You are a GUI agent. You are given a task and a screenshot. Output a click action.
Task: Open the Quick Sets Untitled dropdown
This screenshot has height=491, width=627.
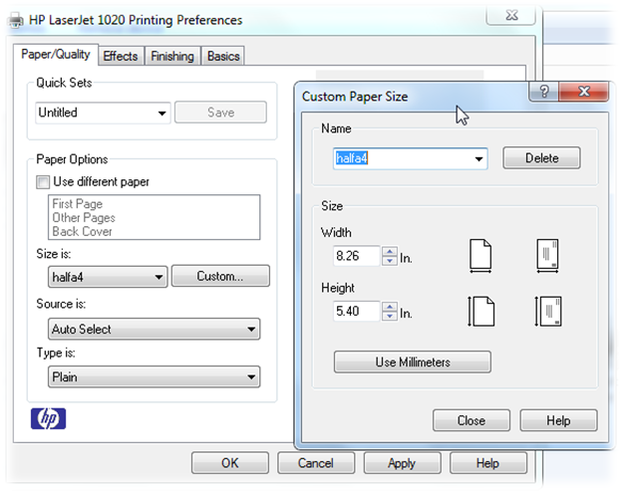[103, 113]
